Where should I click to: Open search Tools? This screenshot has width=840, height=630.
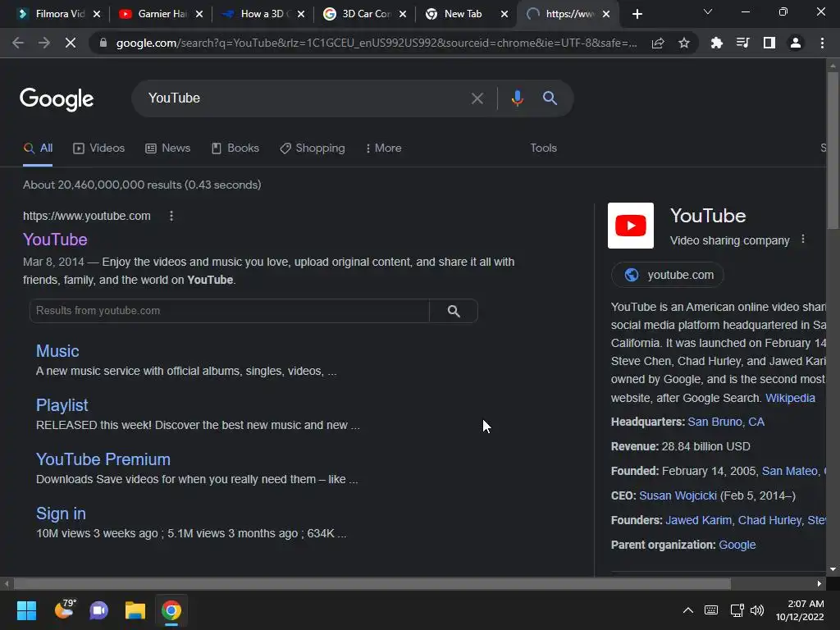click(543, 148)
